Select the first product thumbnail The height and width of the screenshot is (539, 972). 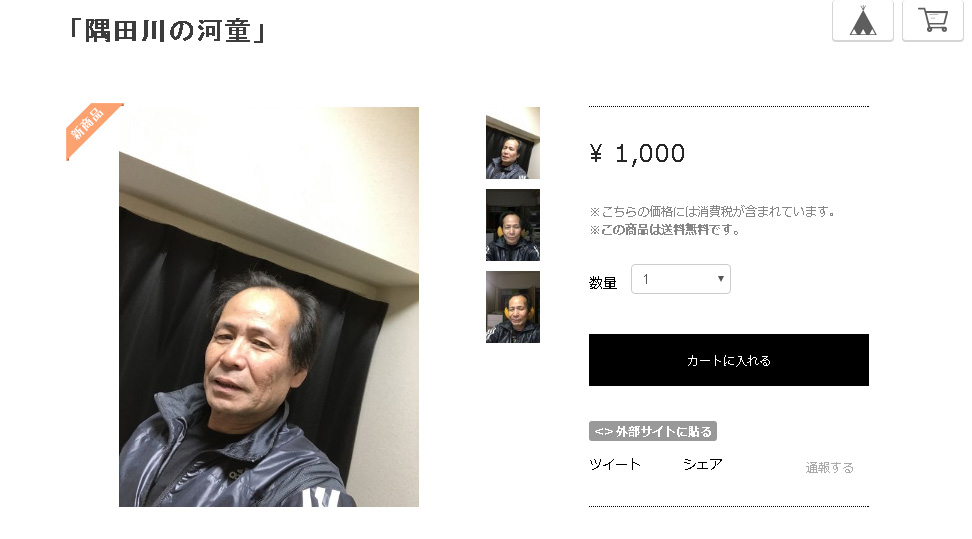coord(513,143)
